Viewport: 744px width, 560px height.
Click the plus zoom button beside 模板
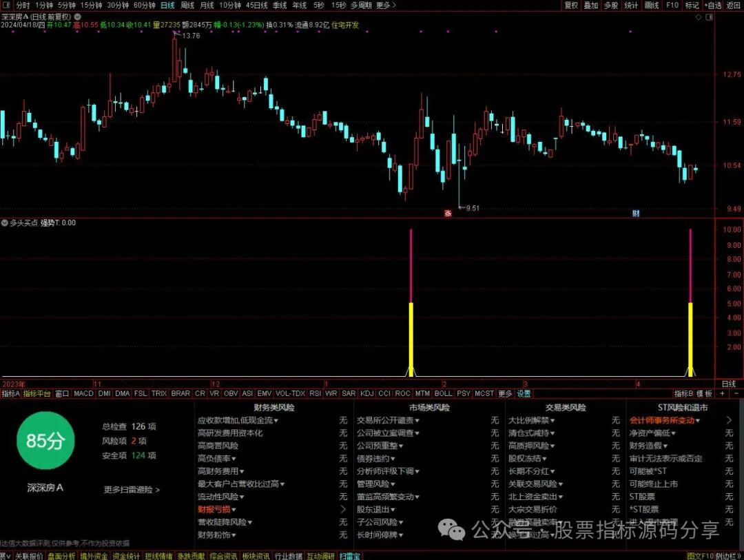click(722, 393)
